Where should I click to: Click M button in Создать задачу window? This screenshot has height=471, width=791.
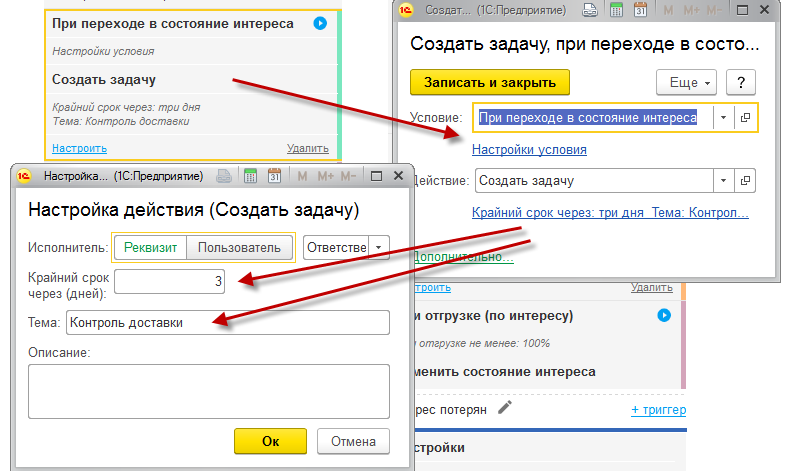[x=668, y=10]
